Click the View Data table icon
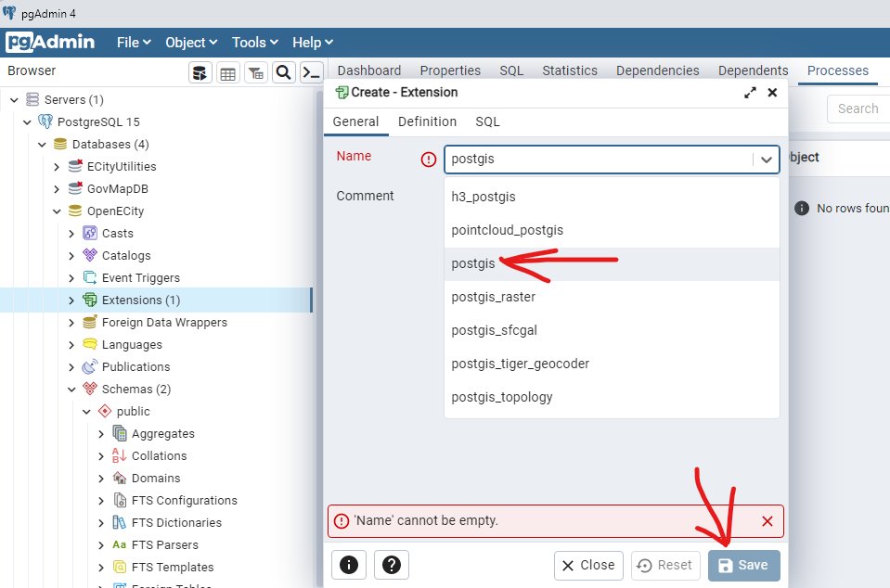Image resolution: width=890 pixels, height=588 pixels. [x=227, y=72]
